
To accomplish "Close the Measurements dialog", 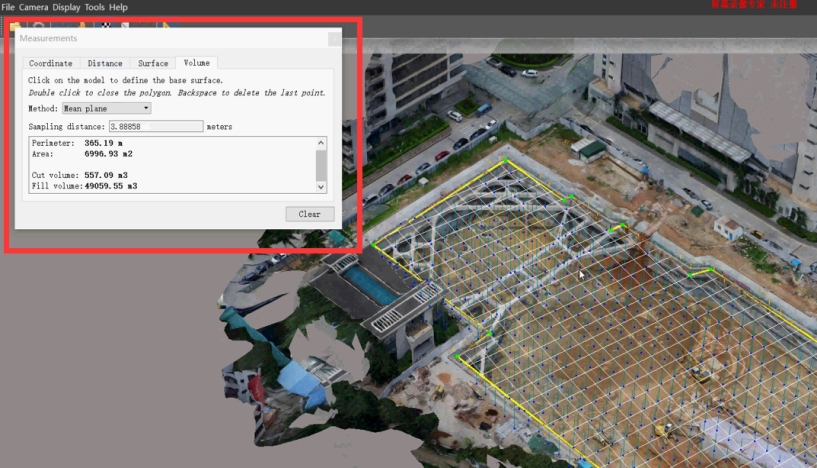I will point(335,39).
